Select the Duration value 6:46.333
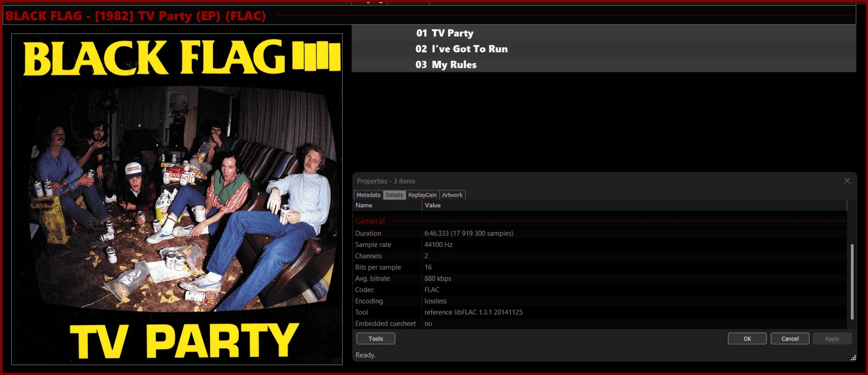 coord(469,233)
